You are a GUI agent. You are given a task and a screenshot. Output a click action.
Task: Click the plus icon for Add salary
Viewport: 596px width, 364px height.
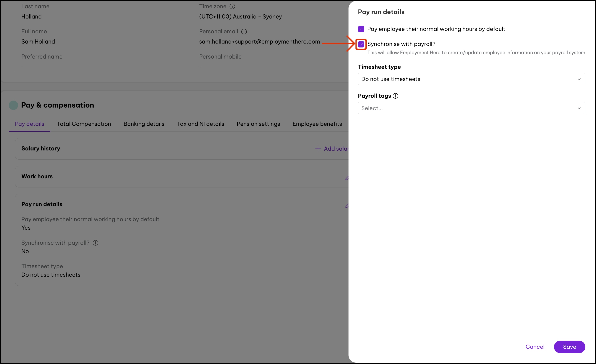click(318, 149)
